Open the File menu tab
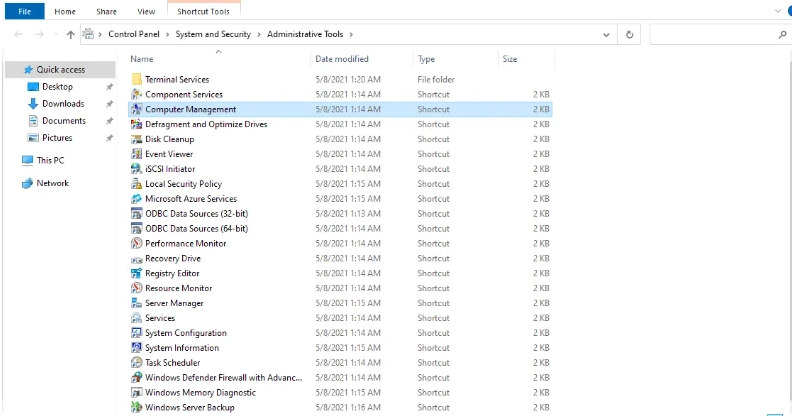This screenshot has width=792, height=416. 23,11
